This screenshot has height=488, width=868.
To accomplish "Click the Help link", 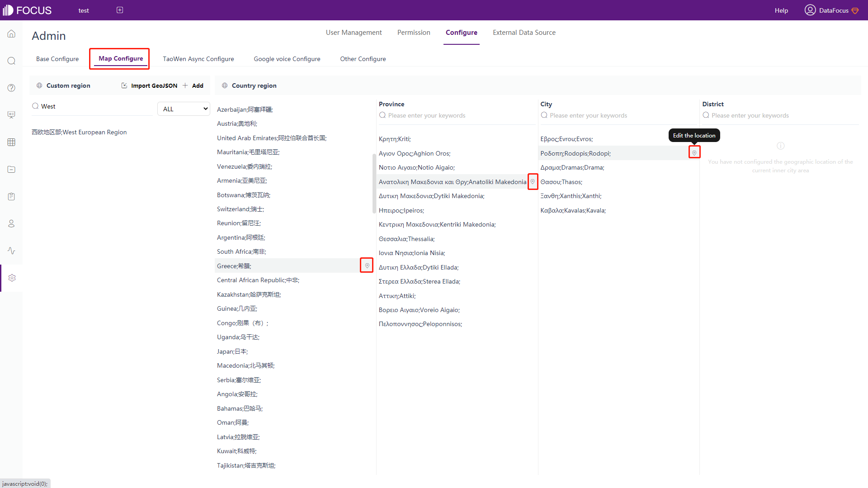I will coord(781,10).
